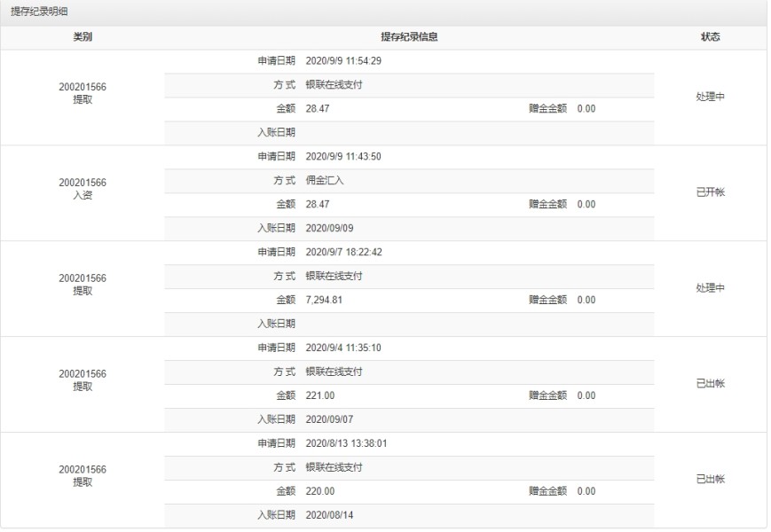Click amount 7,294.81
Image resolution: width=771 pixels, height=532 pixels.
point(324,301)
